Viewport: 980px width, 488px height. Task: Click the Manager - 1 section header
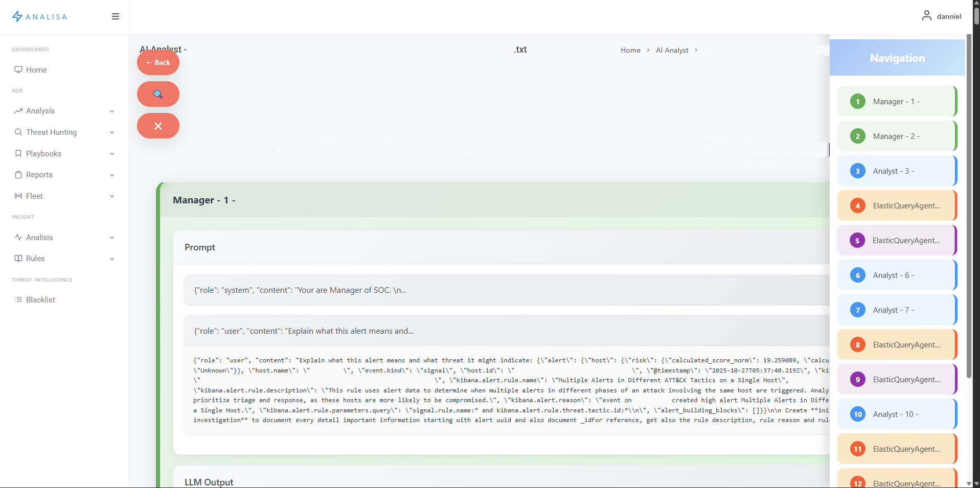(495, 200)
